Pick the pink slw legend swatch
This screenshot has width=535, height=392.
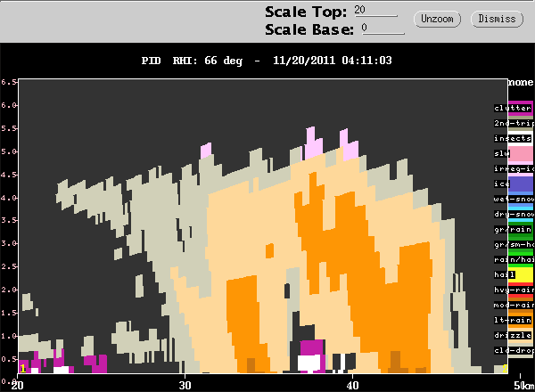click(521, 154)
